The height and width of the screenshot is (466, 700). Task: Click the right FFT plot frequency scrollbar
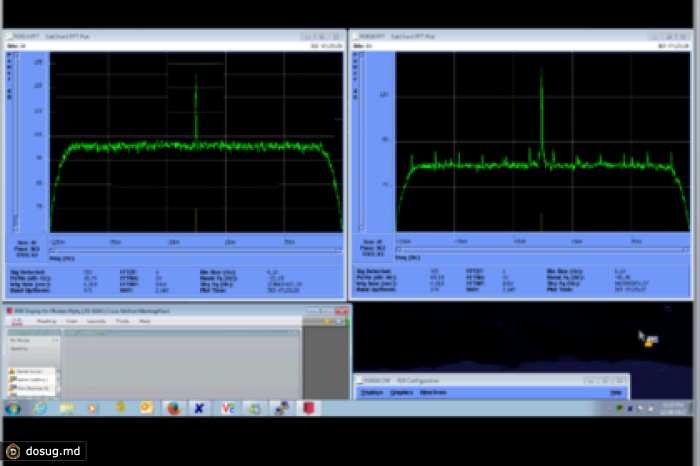pos(542,250)
